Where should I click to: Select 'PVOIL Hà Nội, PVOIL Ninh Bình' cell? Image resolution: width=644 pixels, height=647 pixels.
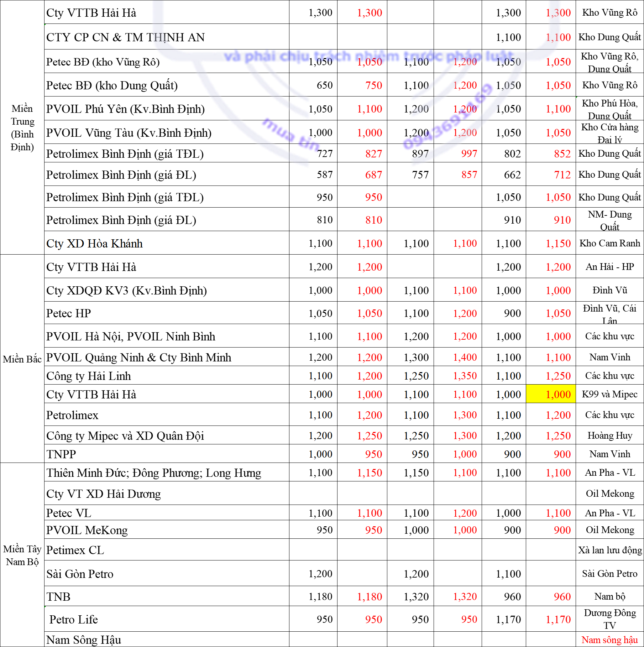167,336
